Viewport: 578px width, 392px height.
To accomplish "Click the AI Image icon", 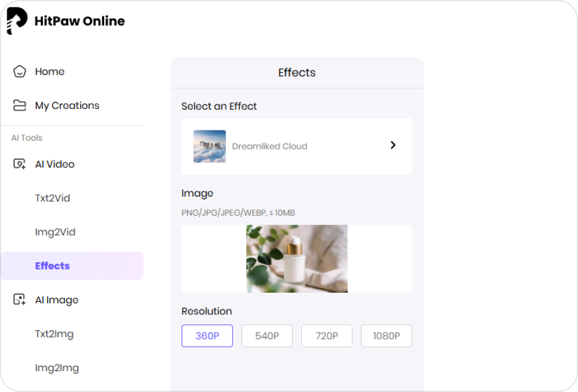I will pos(20,300).
